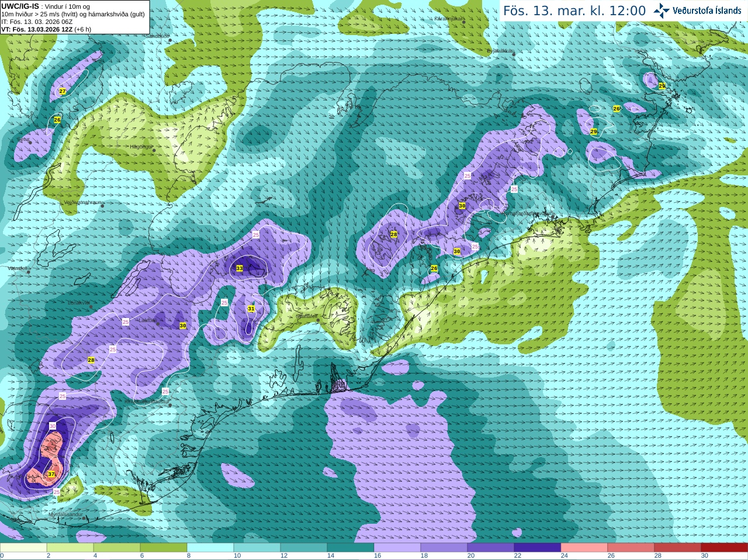Click the UWC/IG-IS model label
Image resolution: width=748 pixels, height=560 pixels.
click(20, 6)
